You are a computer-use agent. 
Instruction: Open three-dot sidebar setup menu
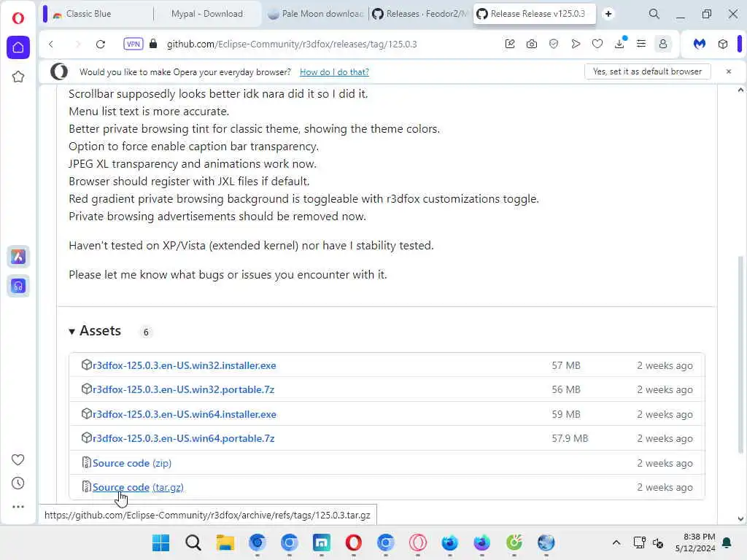18,507
